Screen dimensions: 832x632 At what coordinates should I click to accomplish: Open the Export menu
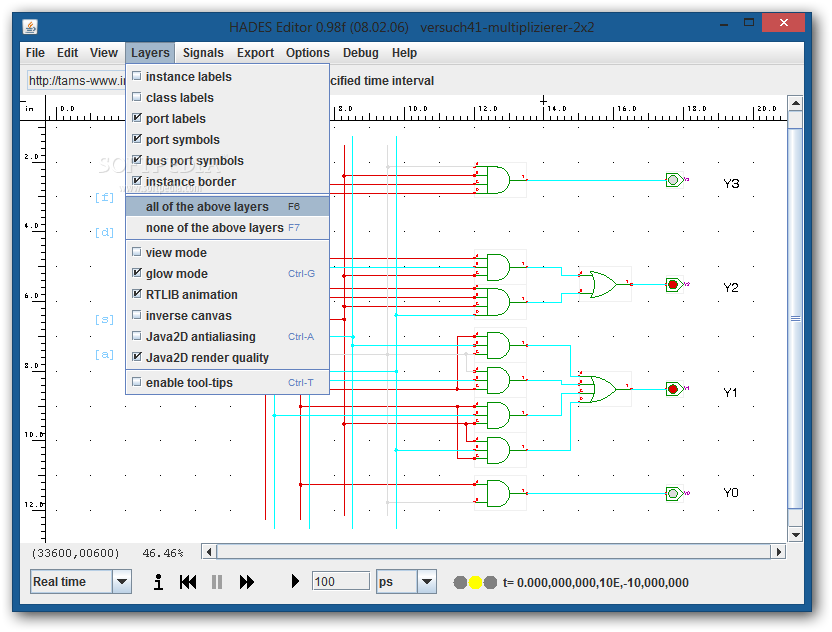[255, 53]
